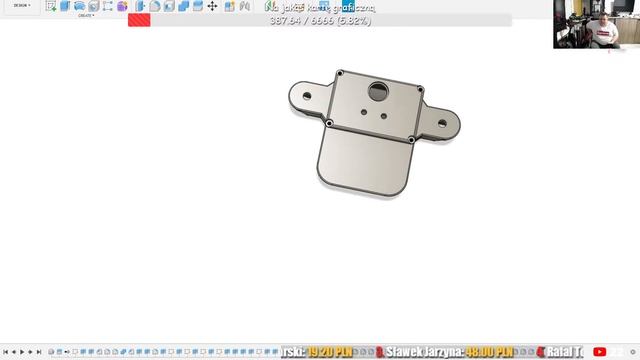Open the DESIGN workspace dropdown

[22, 5]
